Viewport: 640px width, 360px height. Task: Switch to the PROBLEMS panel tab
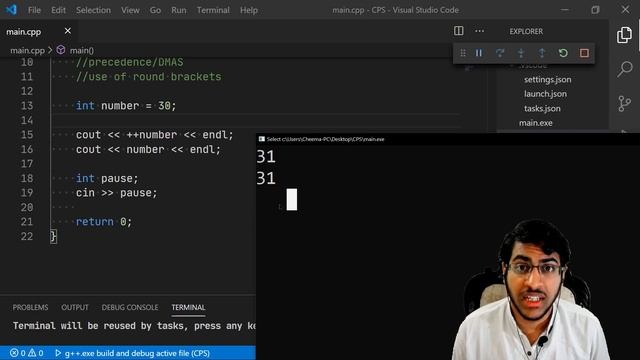pos(30,307)
